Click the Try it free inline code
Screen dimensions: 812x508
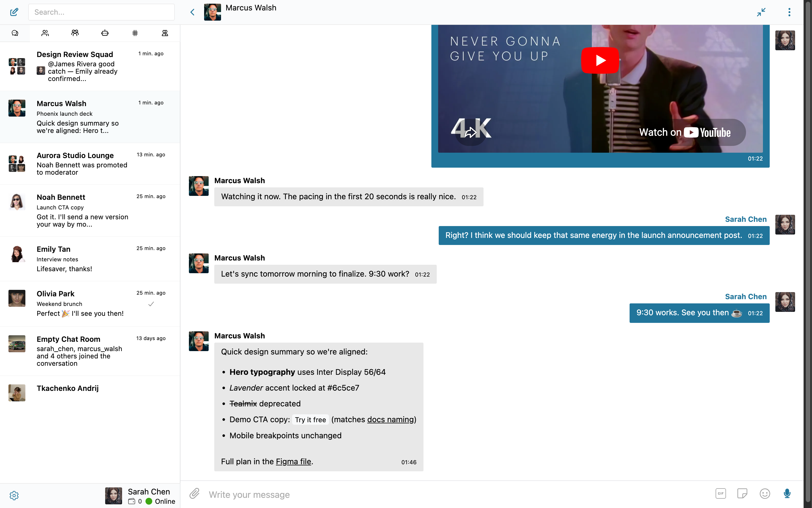(310, 420)
